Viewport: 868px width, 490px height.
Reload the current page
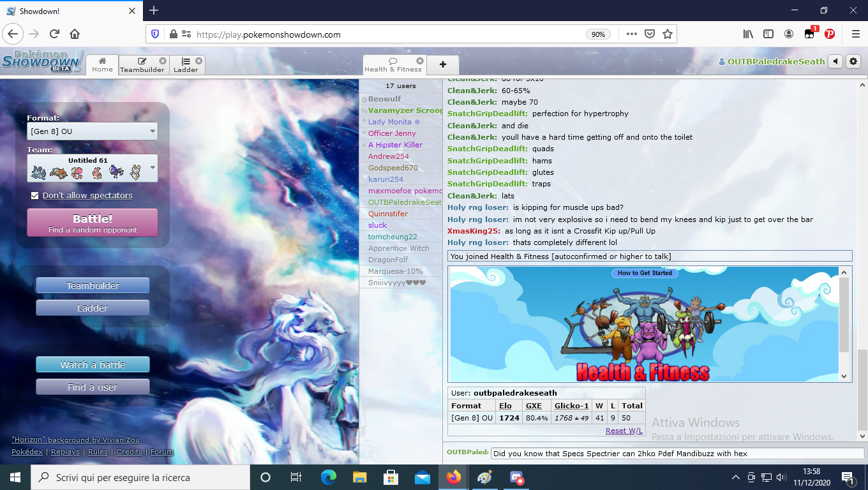(54, 34)
